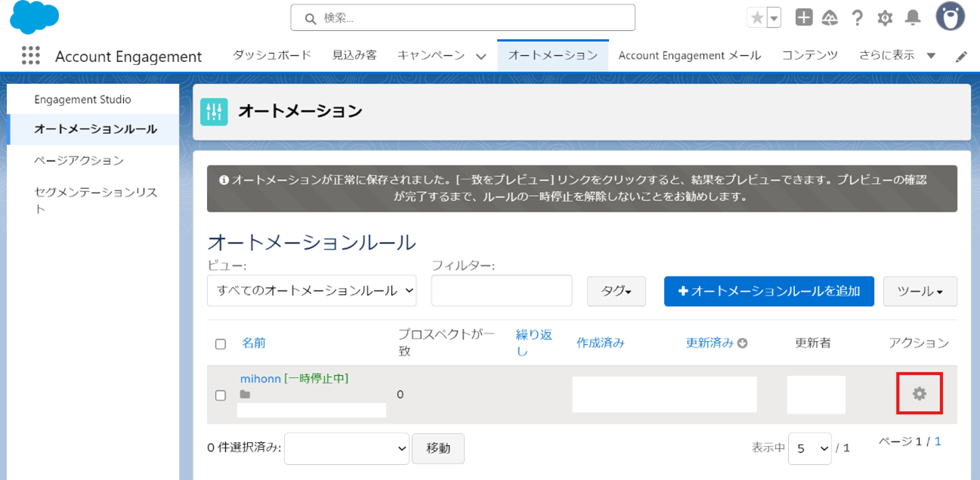Click the 移動 button
980x480 pixels.
(438, 448)
